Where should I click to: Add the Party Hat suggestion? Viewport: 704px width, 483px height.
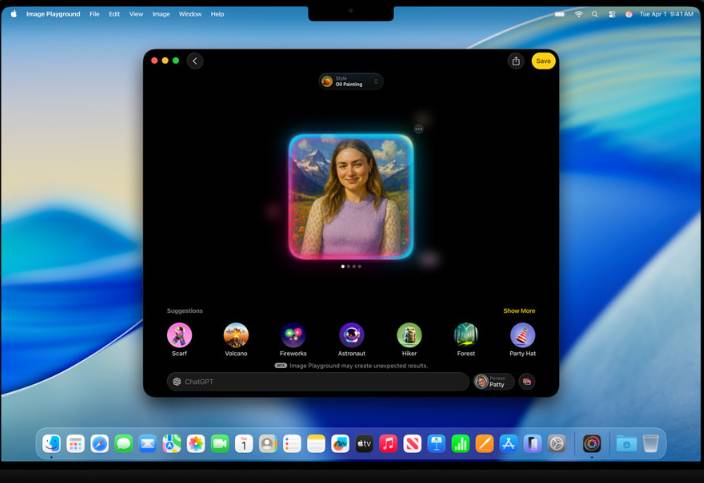tap(523, 340)
